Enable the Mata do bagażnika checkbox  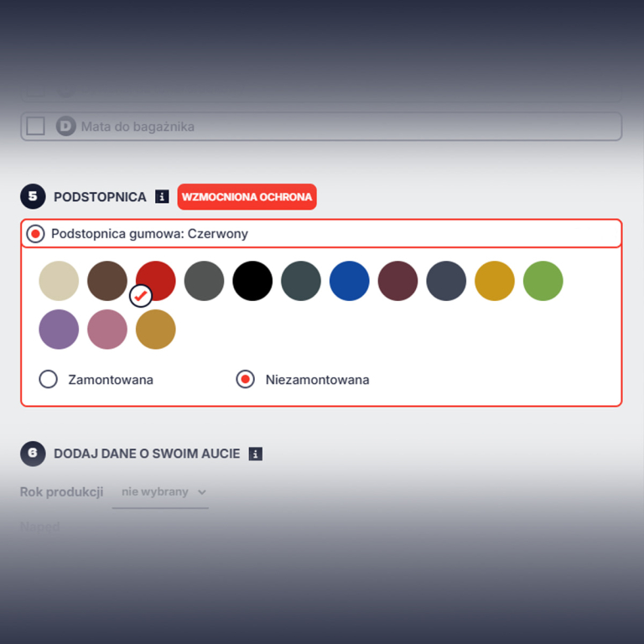(x=35, y=127)
